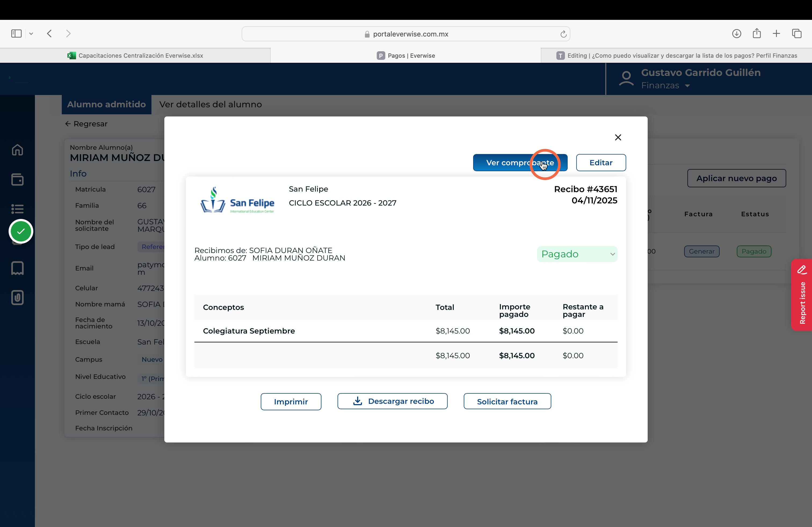
Task: Click the San Felipe school logo
Action: (237, 200)
